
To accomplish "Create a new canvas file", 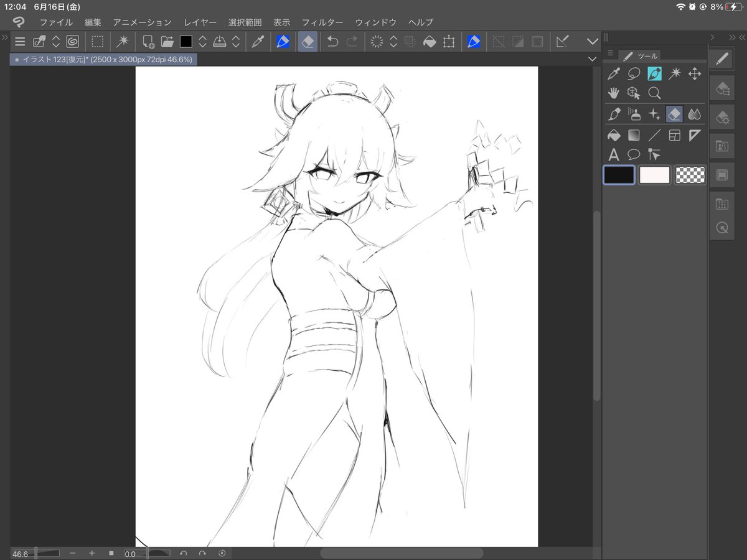I will tap(148, 42).
